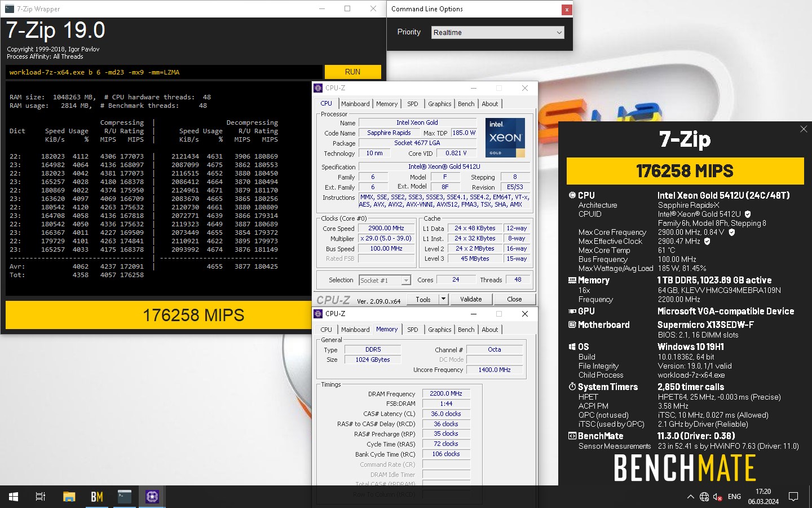Click the CPU-Z icon in upper window title bar
Viewport: 812px width, 508px height.
click(x=318, y=88)
